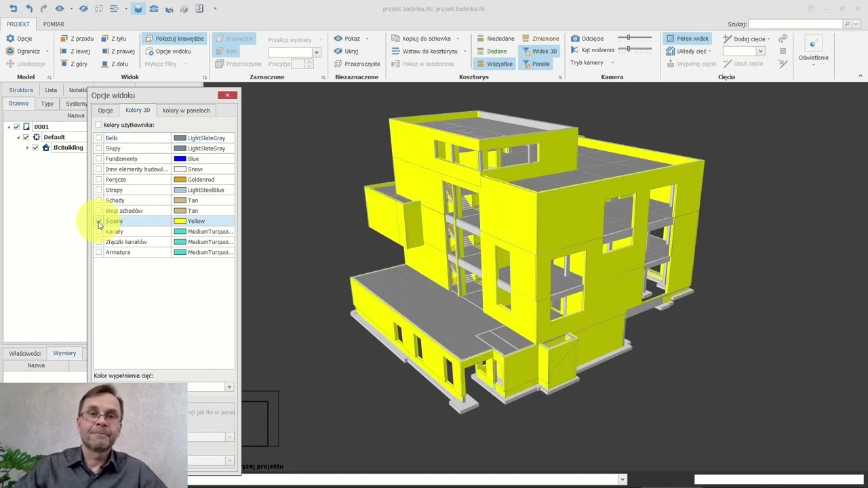The height and width of the screenshot is (488, 868).
Task: Set view Z prawej
Action: coord(118,51)
